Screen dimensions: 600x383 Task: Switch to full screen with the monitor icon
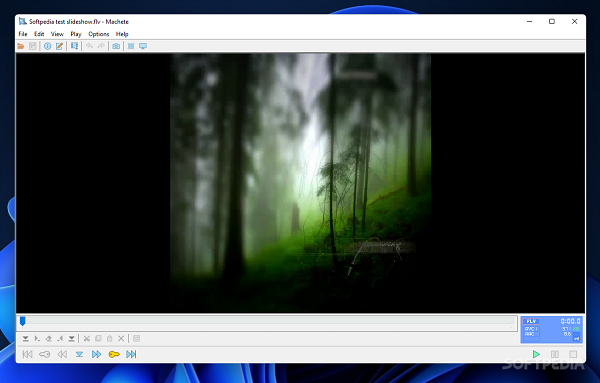point(143,46)
